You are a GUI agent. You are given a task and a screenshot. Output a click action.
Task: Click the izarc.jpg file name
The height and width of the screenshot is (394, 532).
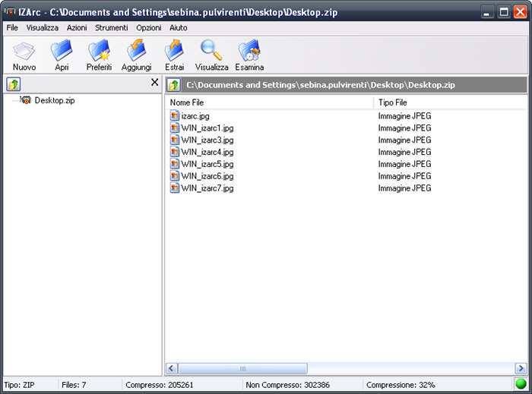195,116
